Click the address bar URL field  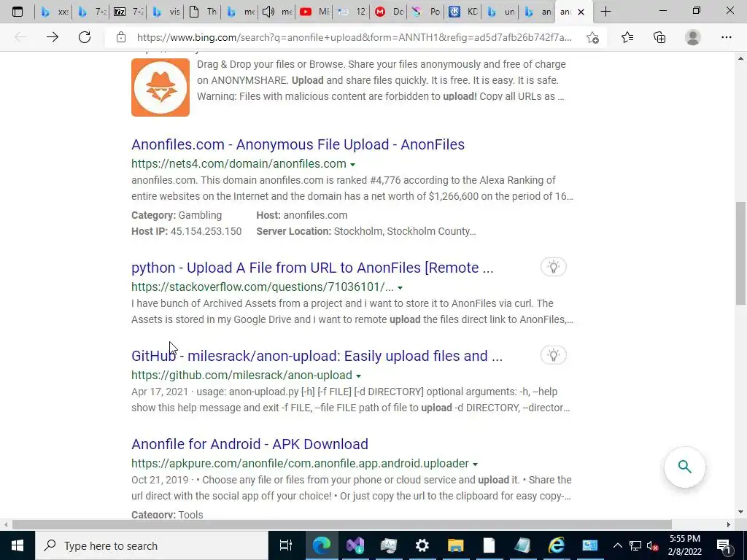click(x=354, y=37)
